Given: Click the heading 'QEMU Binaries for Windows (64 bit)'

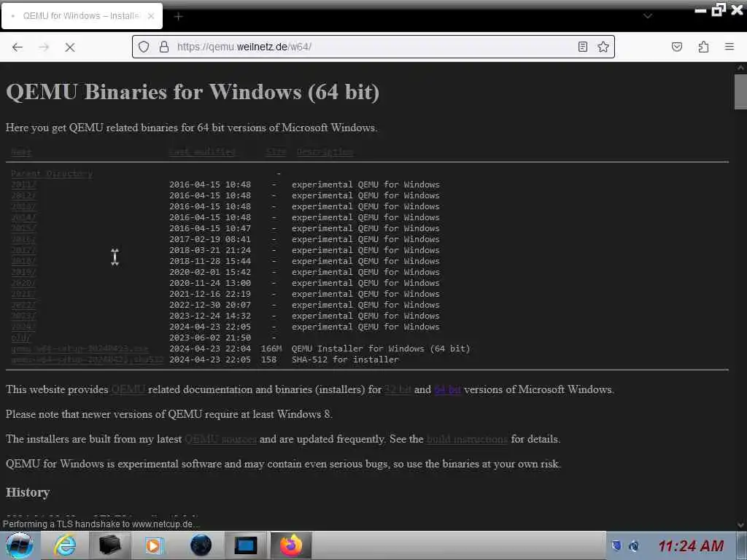Looking at the screenshot, I should click(193, 92).
